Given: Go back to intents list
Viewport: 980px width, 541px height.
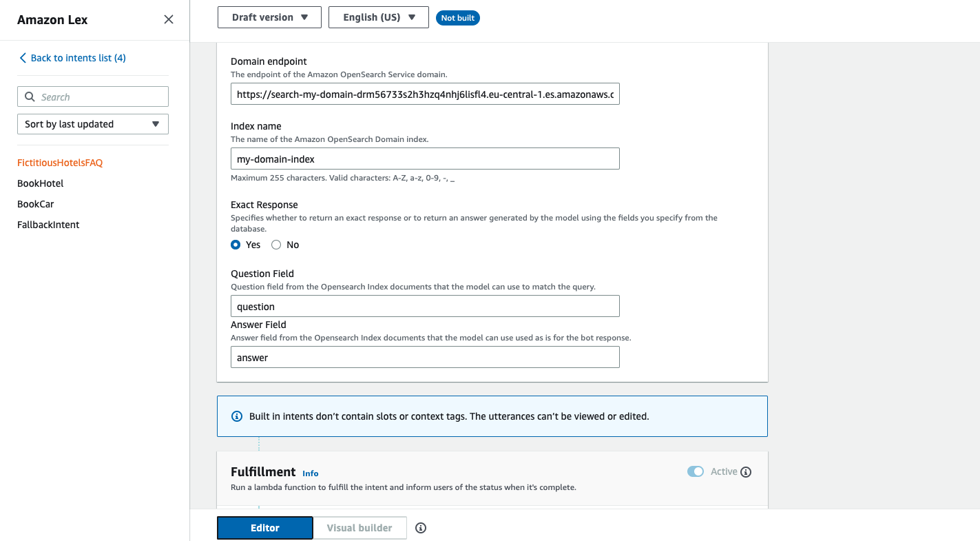Looking at the screenshot, I should pos(78,58).
